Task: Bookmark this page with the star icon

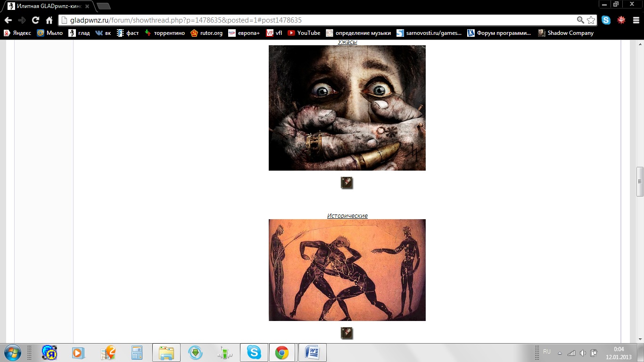Action: pos(591,20)
